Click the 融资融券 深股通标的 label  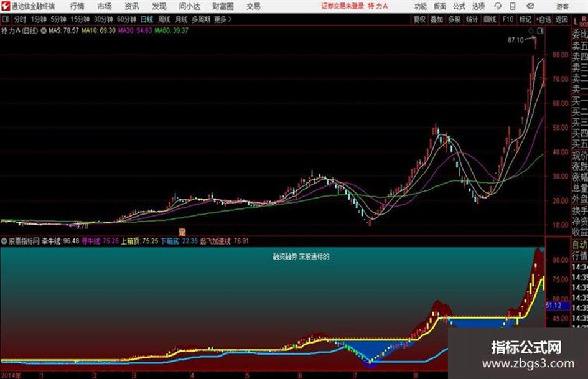(301, 256)
